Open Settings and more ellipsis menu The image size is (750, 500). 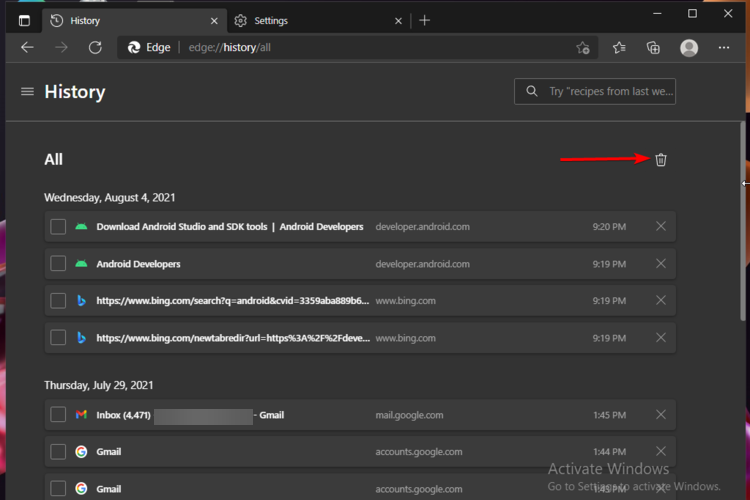(724, 48)
